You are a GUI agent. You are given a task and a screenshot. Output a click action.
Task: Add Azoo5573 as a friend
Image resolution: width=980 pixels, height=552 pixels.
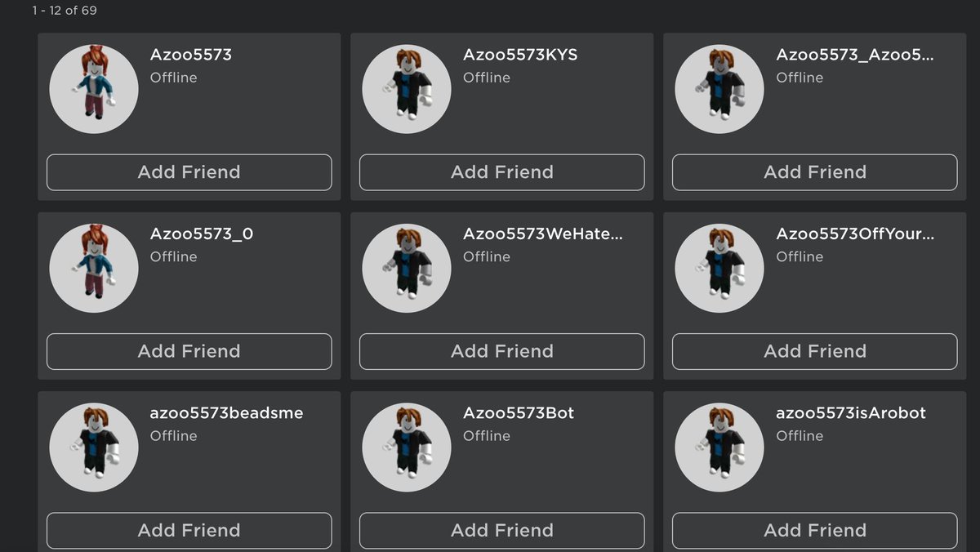[189, 172]
